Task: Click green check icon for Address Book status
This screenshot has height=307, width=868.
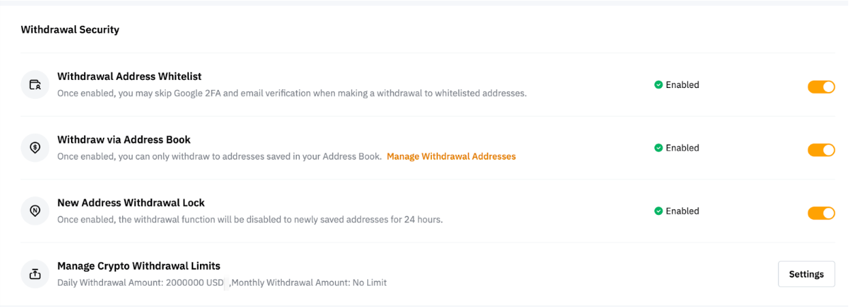Action: point(659,148)
